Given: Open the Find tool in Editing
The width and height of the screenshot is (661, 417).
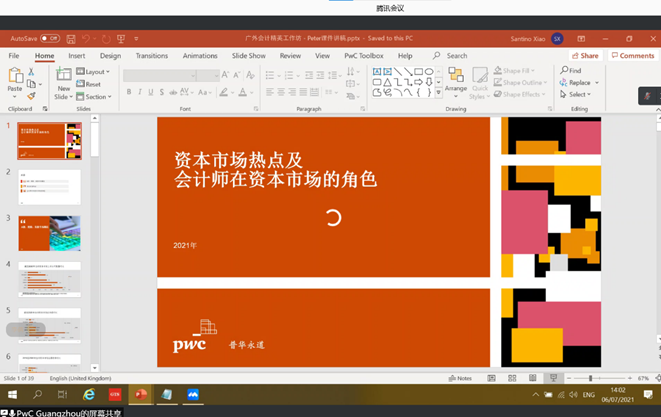Looking at the screenshot, I should point(571,71).
